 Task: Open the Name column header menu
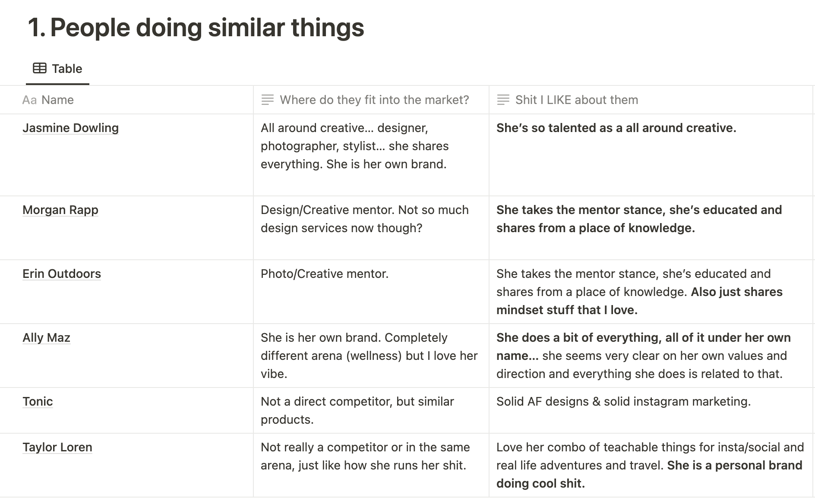(x=126, y=100)
